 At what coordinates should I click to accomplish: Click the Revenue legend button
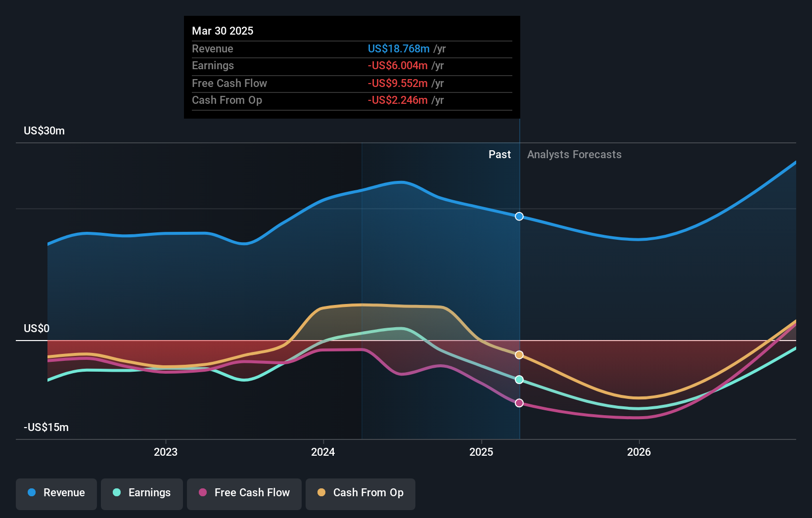click(56, 494)
